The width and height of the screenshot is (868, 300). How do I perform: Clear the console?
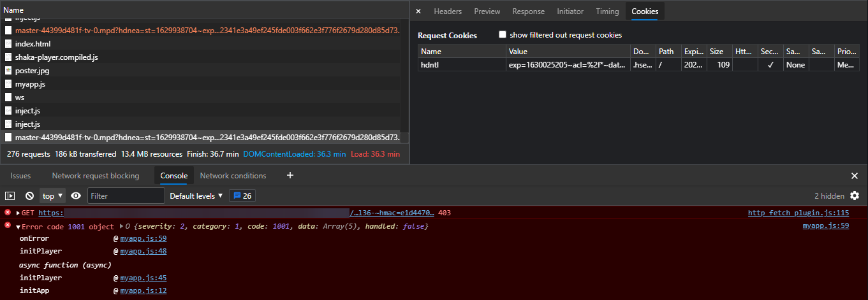tap(29, 196)
